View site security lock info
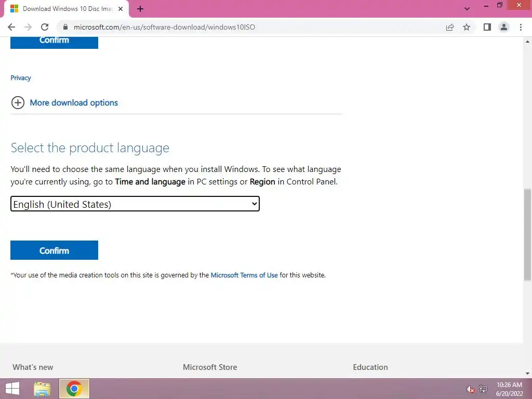Image resolution: width=532 pixels, height=399 pixels. point(65,27)
